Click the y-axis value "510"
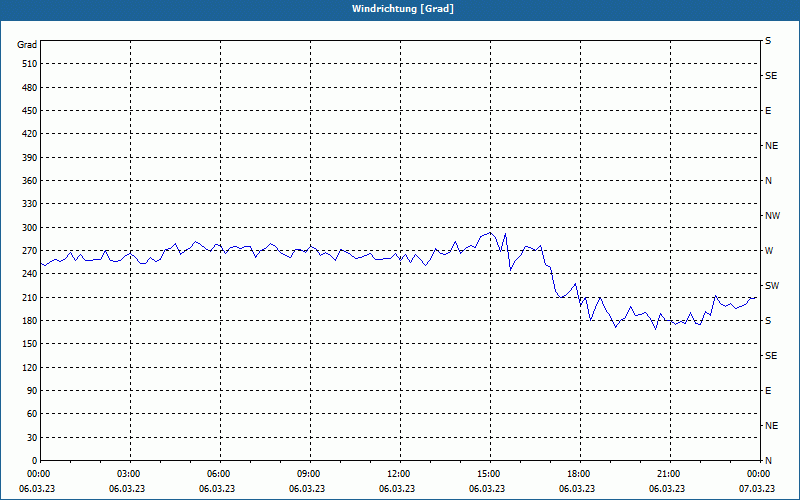The height and width of the screenshot is (500, 800). [x=30, y=64]
